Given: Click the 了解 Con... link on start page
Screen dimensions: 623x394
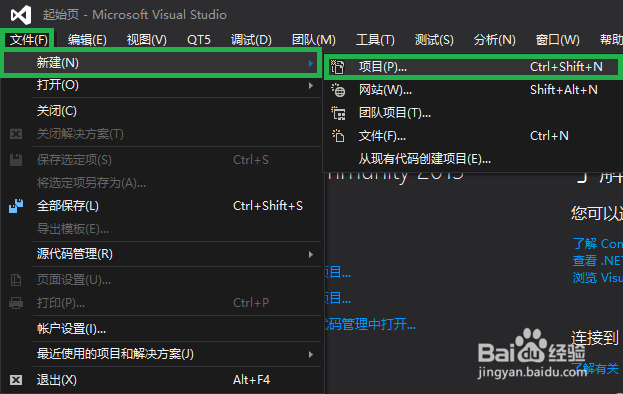Looking at the screenshot, I should pyautogui.click(x=598, y=243).
